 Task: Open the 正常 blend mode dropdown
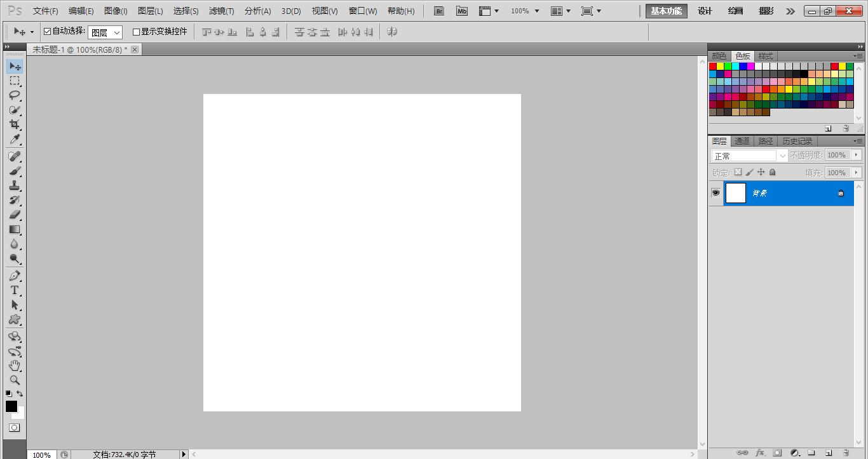749,156
